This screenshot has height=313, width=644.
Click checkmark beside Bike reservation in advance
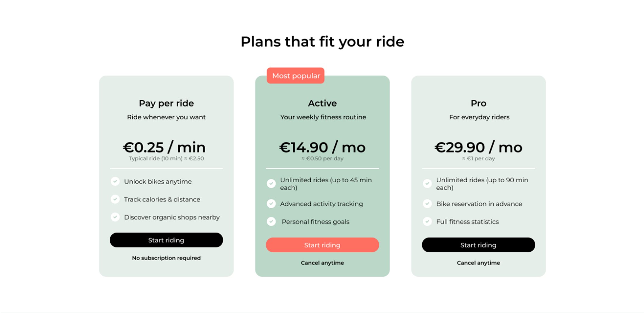(427, 204)
